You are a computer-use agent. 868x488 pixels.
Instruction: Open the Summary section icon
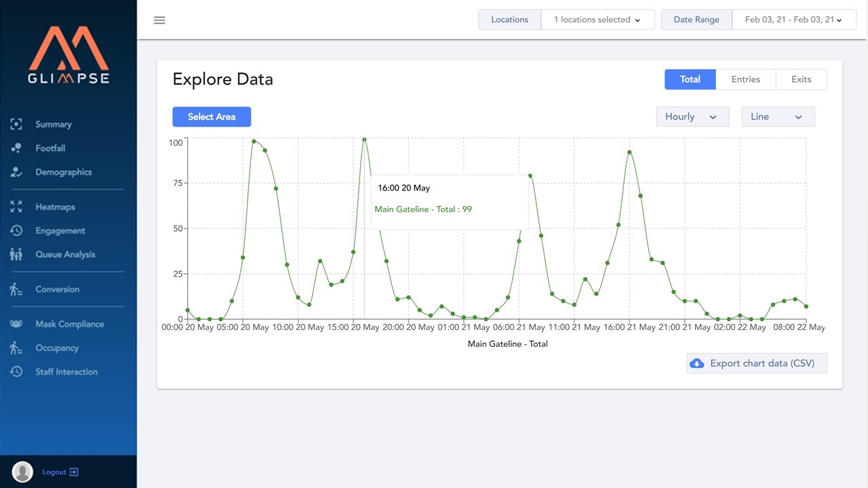coord(16,124)
